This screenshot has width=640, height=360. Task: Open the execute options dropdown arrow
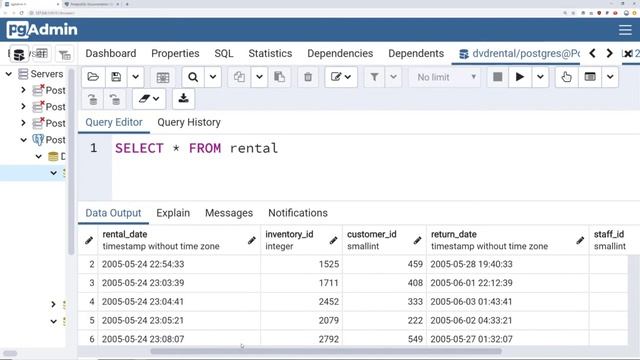pos(540,77)
